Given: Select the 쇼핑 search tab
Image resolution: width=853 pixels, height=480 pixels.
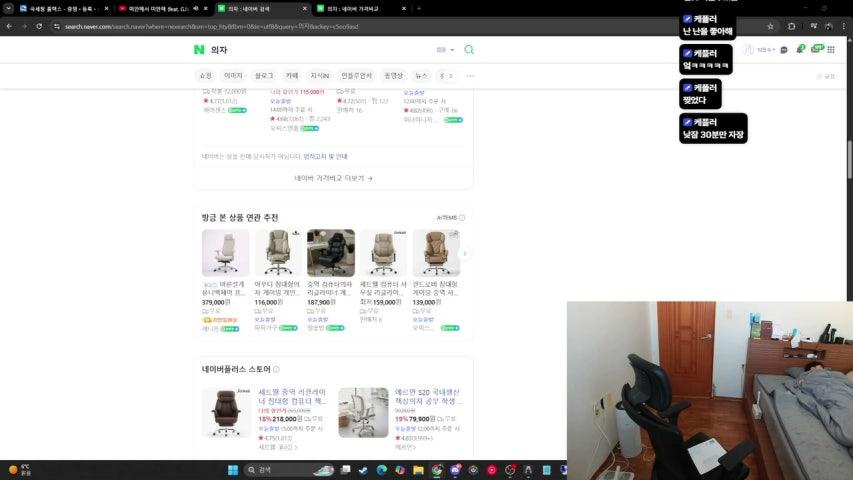Looking at the screenshot, I should tap(206, 76).
